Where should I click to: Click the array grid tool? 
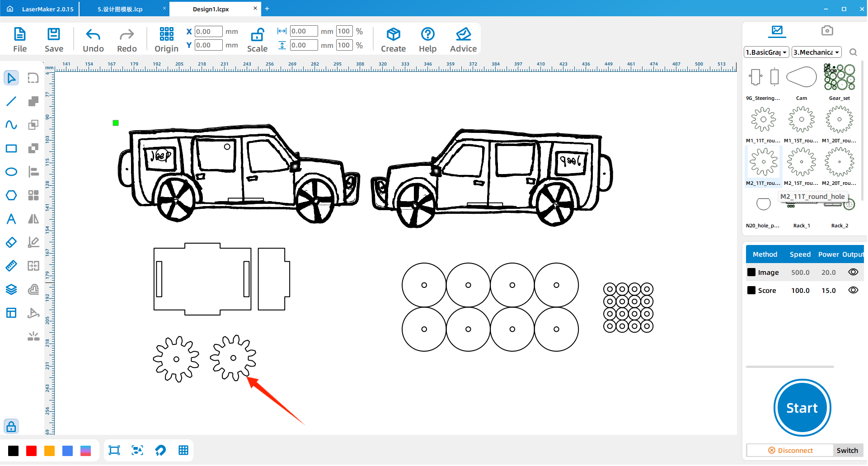coord(33,195)
